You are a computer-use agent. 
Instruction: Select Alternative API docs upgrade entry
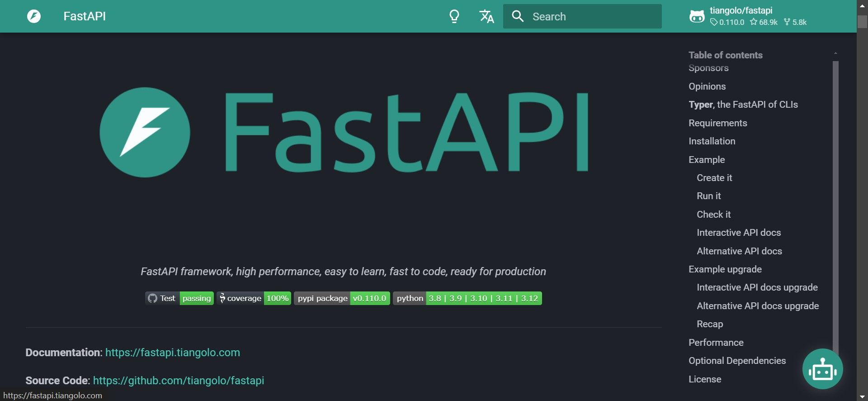tap(758, 306)
